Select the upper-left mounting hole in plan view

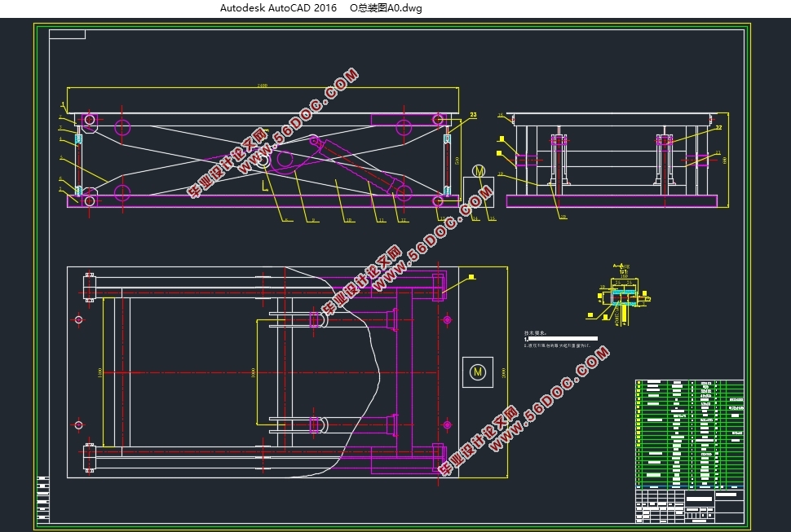click(x=78, y=319)
